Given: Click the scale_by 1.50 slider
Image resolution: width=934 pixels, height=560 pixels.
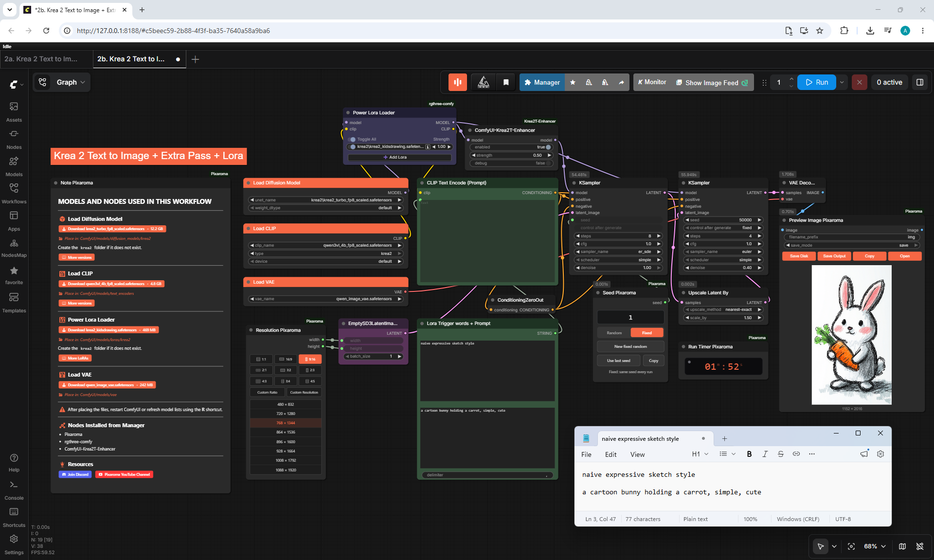Looking at the screenshot, I should coord(723,318).
